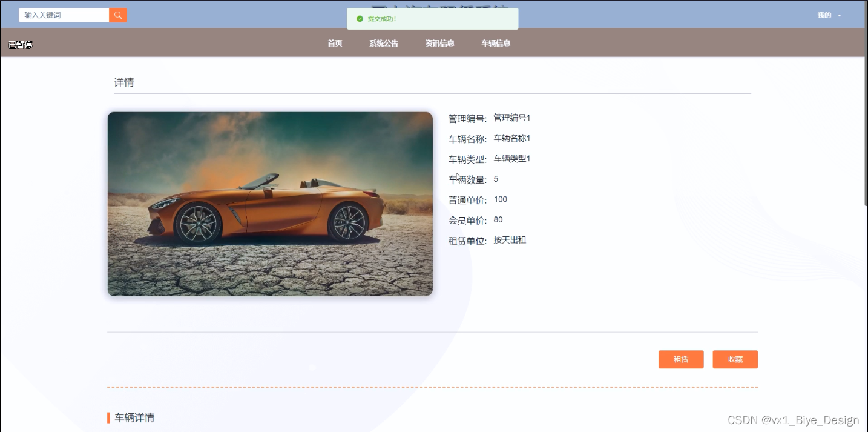
Task: Click the 车辆名称: field label
Action: coord(467,139)
